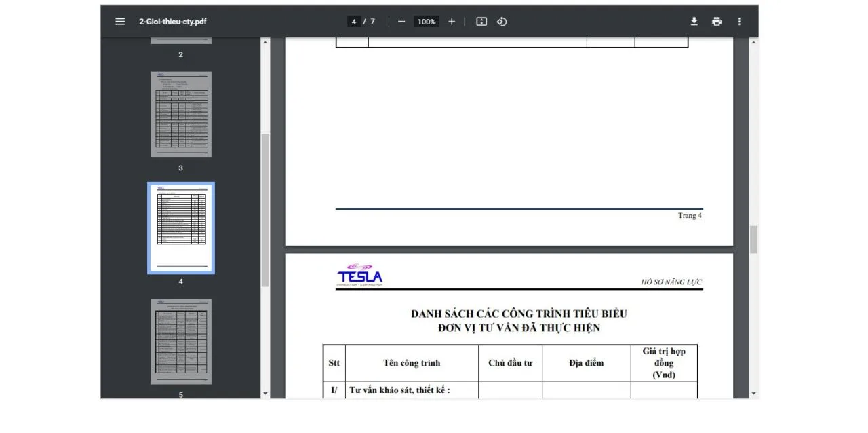Click the thumbnail panel scroll up arrow
This screenshot has height=433, width=868.
coord(265,42)
